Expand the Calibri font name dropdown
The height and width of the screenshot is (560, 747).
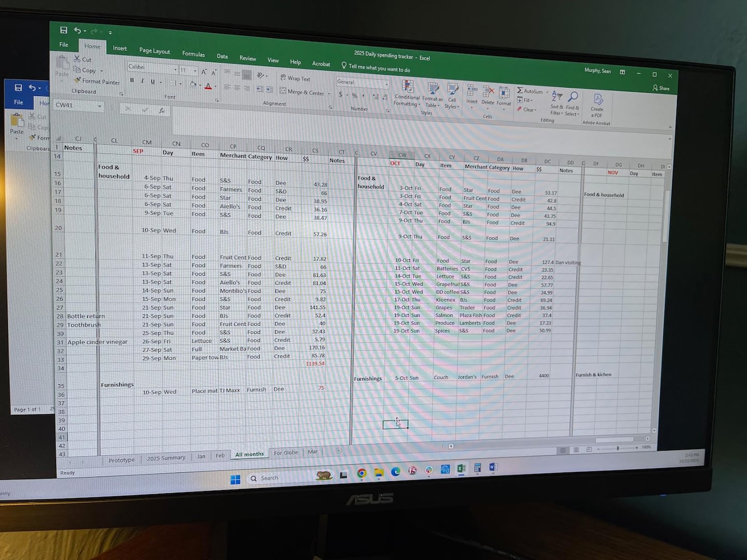coord(175,69)
